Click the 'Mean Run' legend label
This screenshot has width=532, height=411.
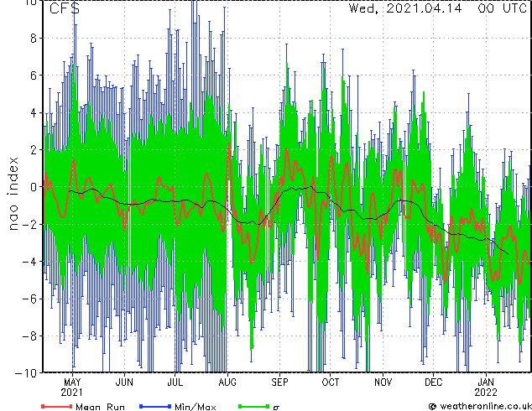[x=100, y=406]
